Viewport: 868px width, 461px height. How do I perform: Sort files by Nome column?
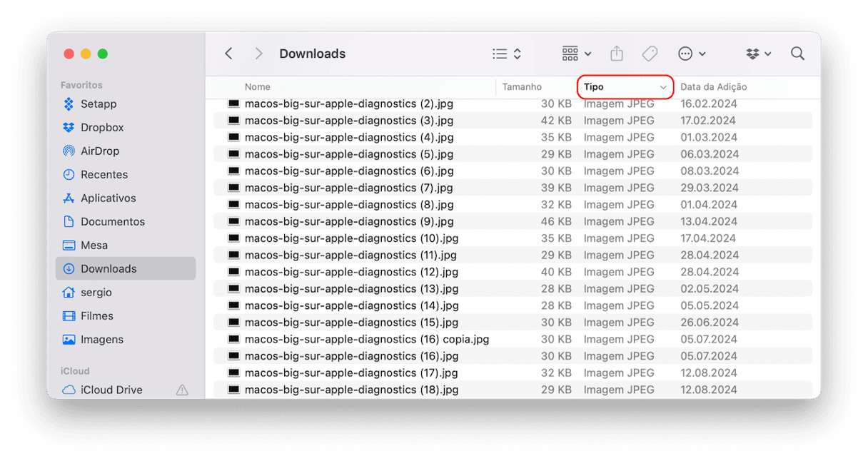258,87
